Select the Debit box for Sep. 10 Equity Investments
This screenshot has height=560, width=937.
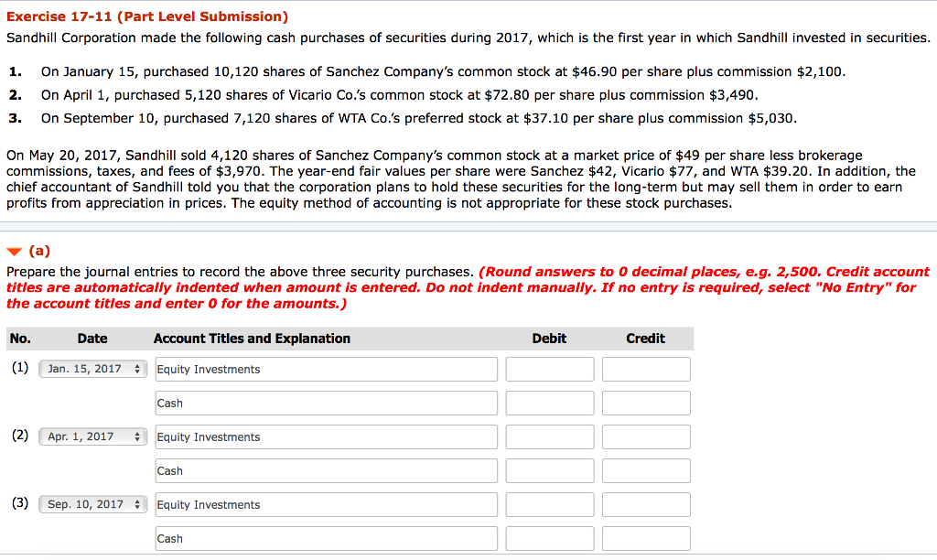(549, 504)
